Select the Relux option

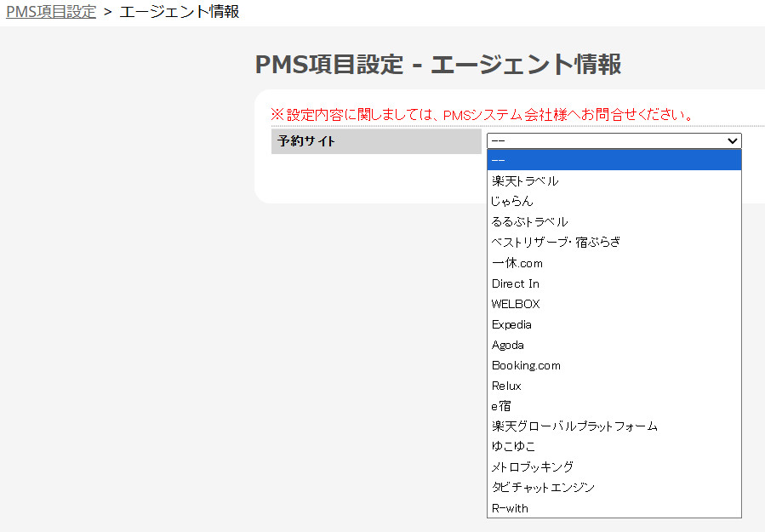click(614, 386)
